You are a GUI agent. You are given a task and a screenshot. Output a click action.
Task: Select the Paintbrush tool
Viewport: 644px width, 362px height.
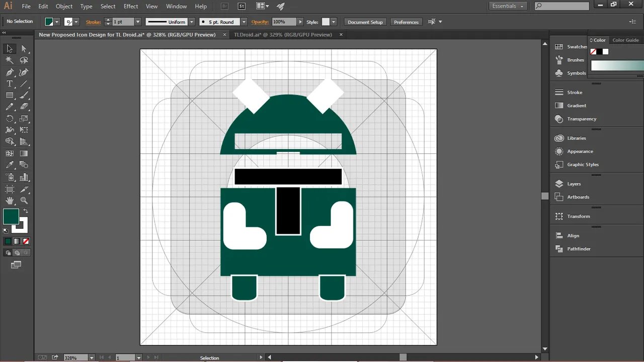24,95
